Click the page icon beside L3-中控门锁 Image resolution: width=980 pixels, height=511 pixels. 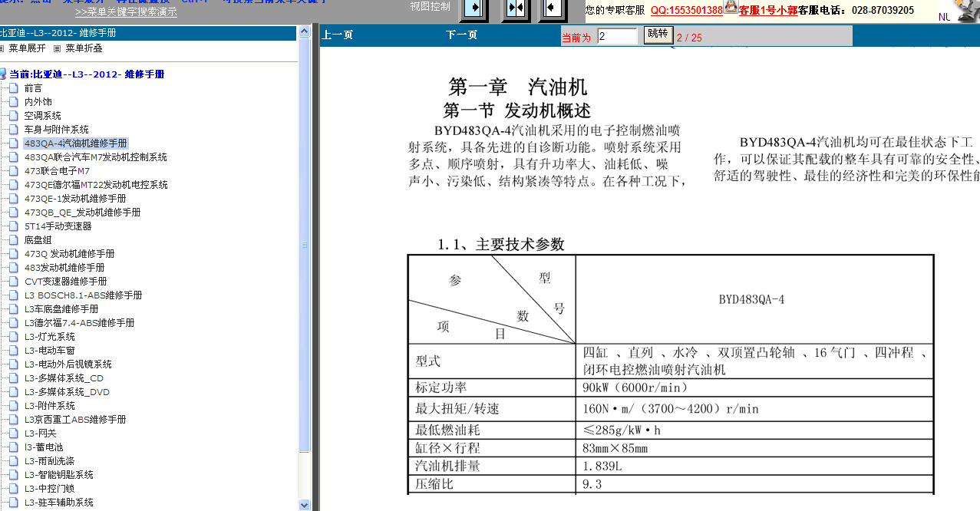pos(13,489)
